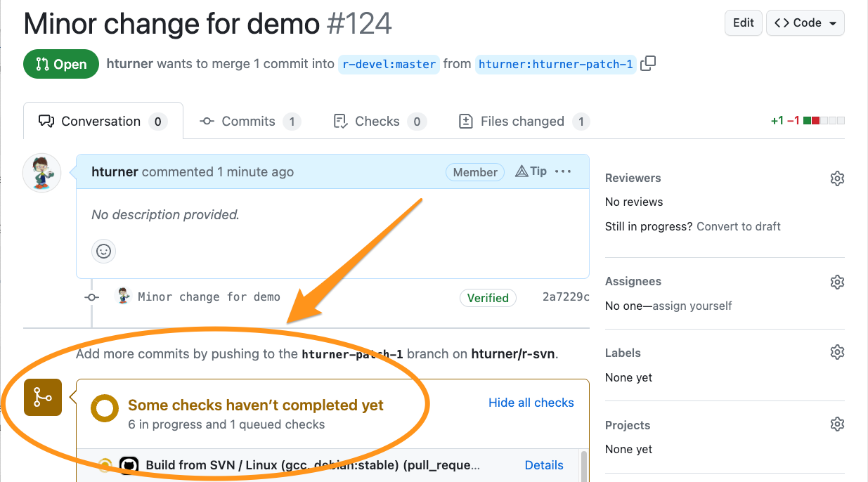868x482 pixels.
Task: Open the Projects gear settings
Action: point(836,424)
